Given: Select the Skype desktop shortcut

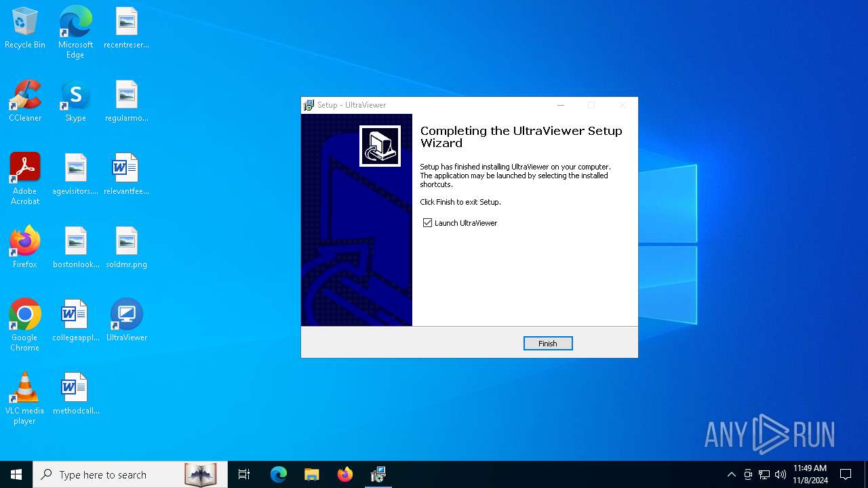Looking at the screenshot, I should (x=75, y=101).
